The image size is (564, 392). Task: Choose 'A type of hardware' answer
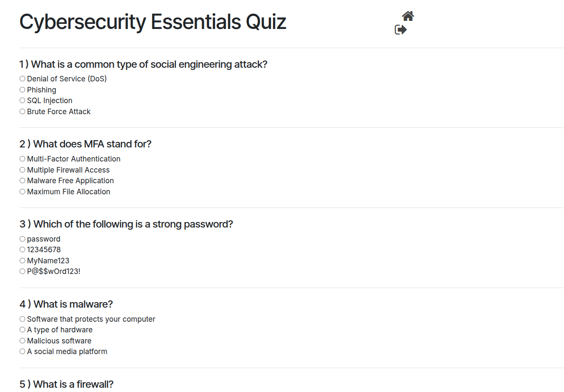(22, 330)
